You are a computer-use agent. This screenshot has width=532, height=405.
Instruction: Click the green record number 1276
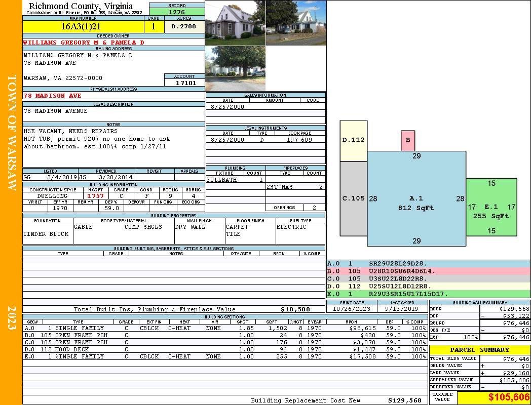176,12
